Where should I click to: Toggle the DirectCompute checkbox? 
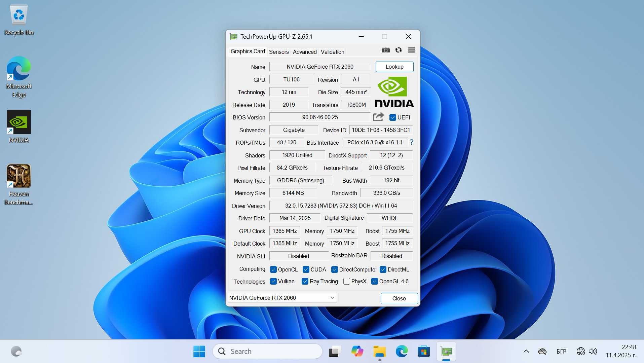(x=335, y=269)
